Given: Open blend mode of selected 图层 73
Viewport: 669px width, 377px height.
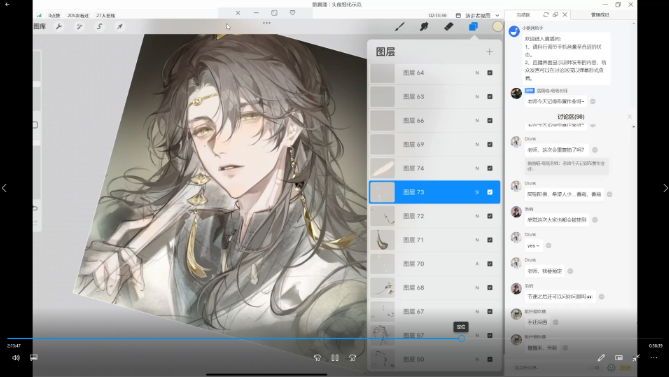Looking at the screenshot, I should [477, 192].
